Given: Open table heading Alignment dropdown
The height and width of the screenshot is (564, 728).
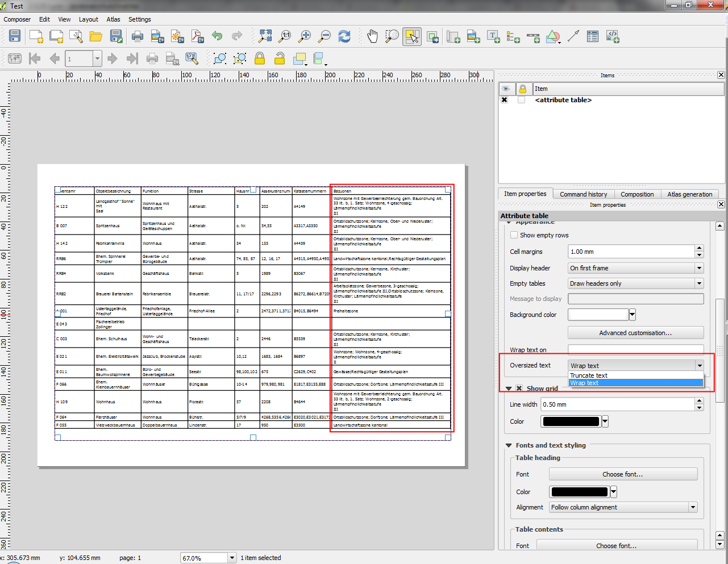Looking at the screenshot, I should click(x=623, y=507).
